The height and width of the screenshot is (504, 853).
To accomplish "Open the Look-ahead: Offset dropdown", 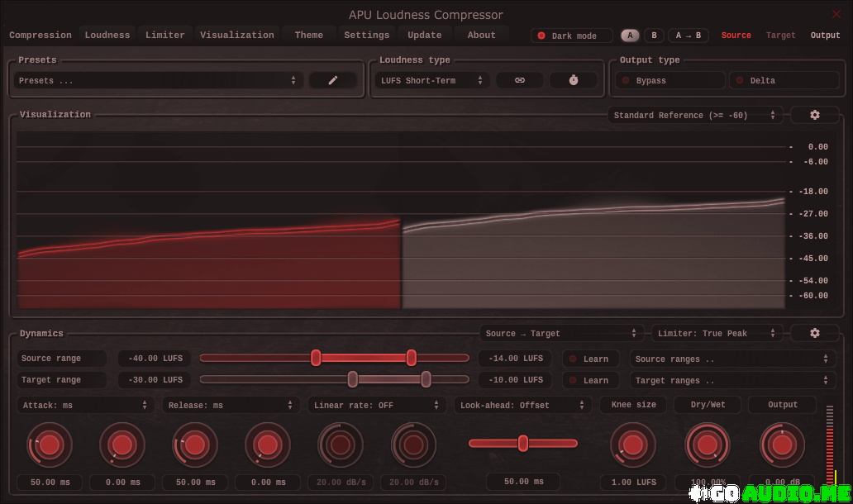I will click(x=522, y=405).
